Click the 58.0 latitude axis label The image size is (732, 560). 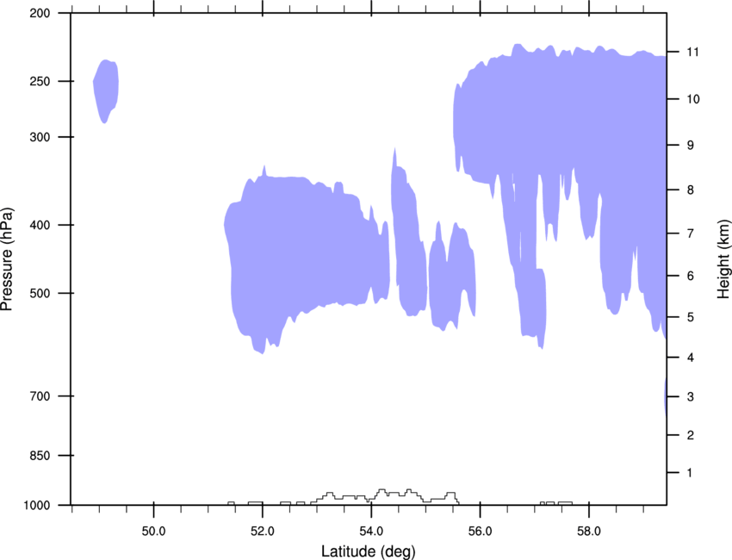click(589, 531)
